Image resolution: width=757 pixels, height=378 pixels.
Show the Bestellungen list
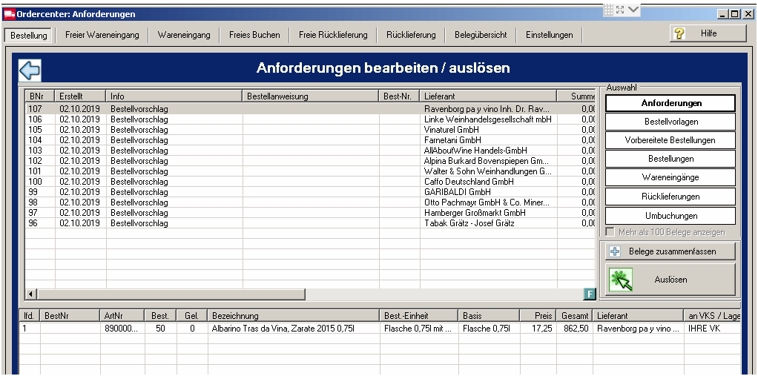click(670, 159)
